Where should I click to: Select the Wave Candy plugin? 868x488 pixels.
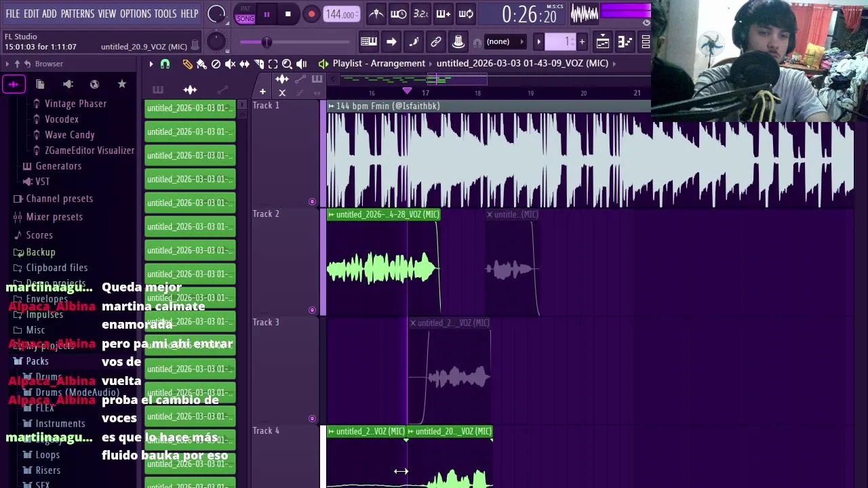[69, 135]
